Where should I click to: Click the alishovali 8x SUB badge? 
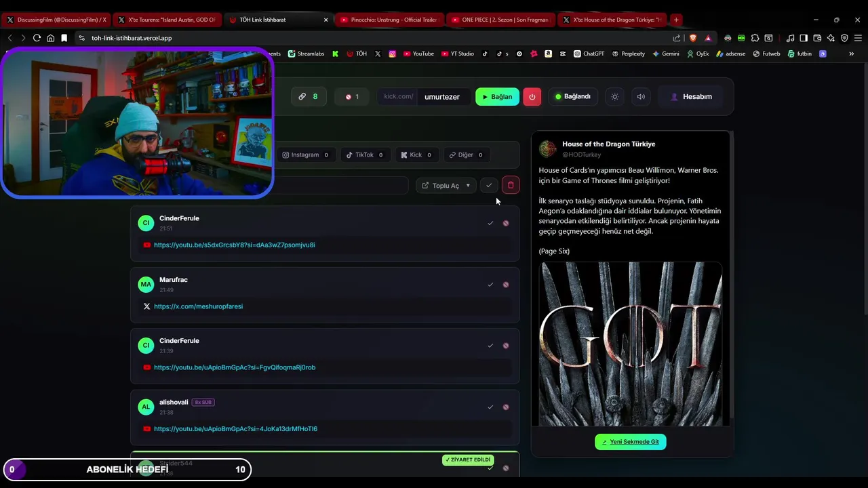point(203,403)
